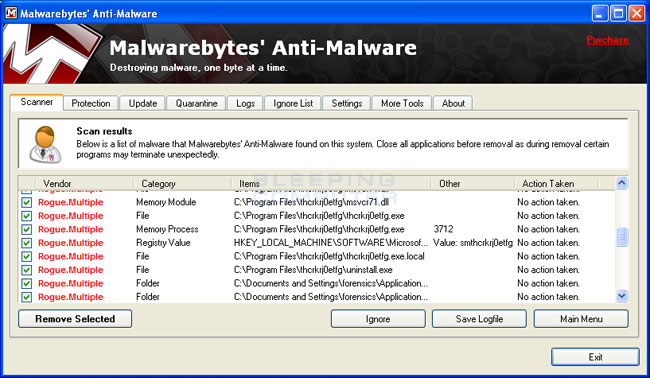Click the 'Registry Value' category cell

click(163, 243)
